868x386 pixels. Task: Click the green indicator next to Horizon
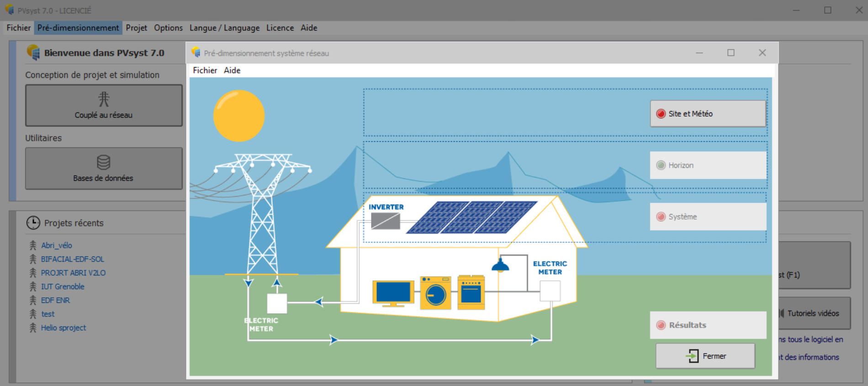point(661,165)
